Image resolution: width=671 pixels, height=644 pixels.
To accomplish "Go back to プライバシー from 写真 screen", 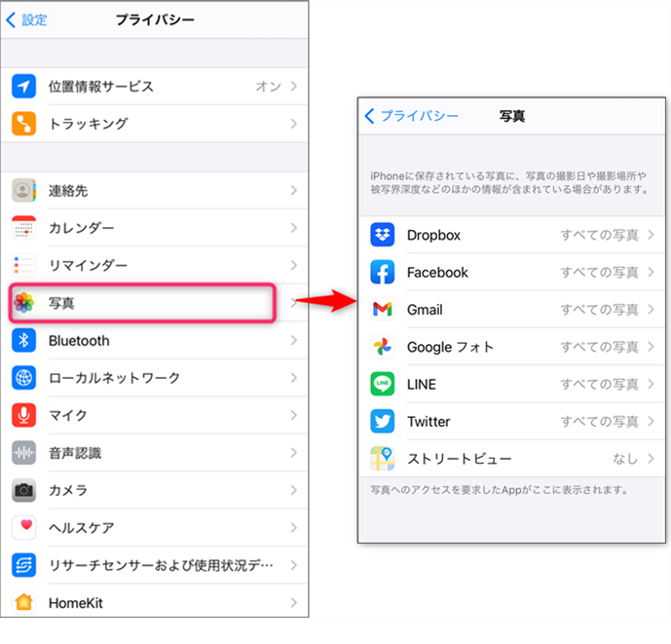I will point(411,116).
